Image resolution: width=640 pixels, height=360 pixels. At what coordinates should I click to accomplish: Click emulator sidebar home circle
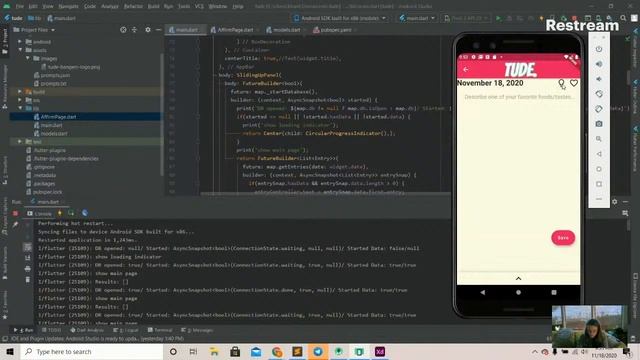click(x=599, y=169)
